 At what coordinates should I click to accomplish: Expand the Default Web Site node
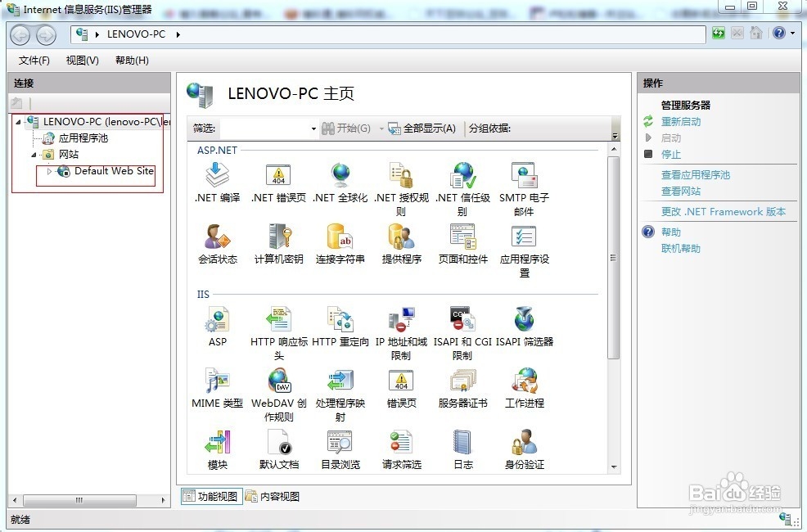49,171
